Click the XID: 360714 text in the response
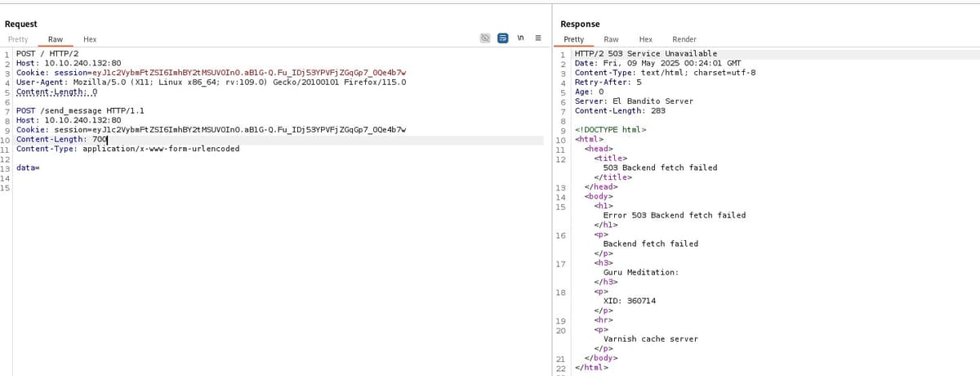This screenshot has width=980, height=376. point(629,301)
